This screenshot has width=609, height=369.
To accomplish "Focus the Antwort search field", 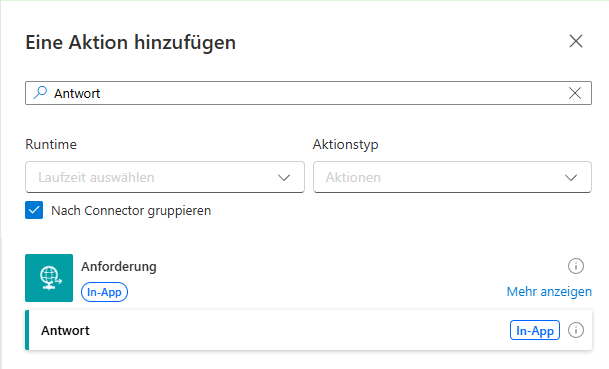I will [308, 93].
